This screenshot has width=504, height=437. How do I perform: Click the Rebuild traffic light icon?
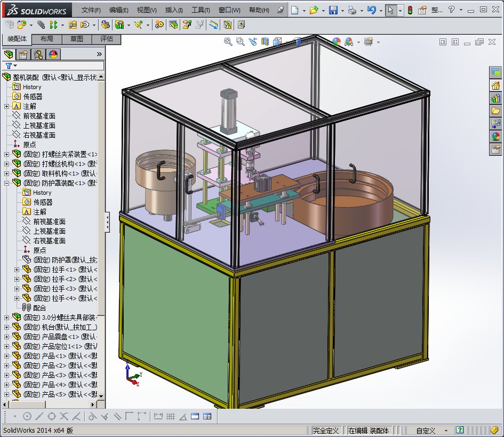[x=410, y=10]
